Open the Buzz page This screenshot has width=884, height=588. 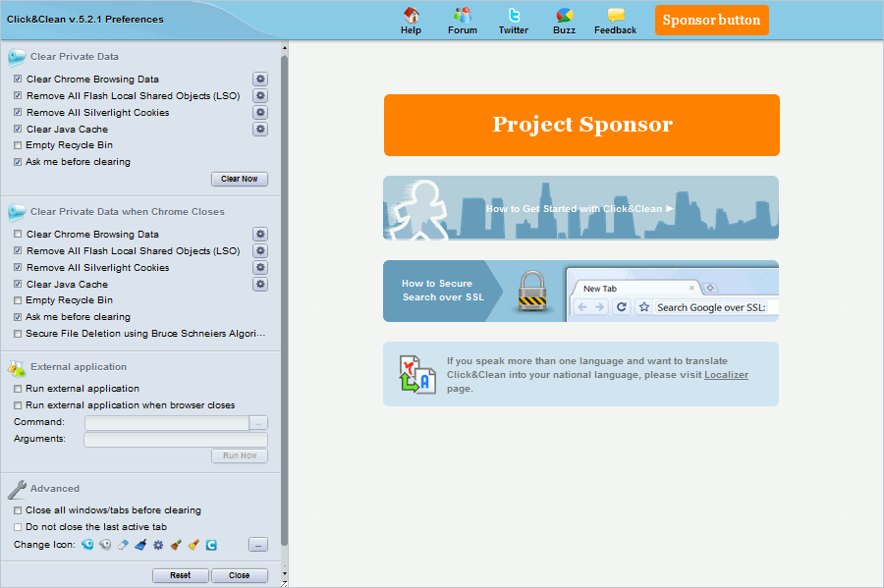pyautogui.click(x=565, y=21)
